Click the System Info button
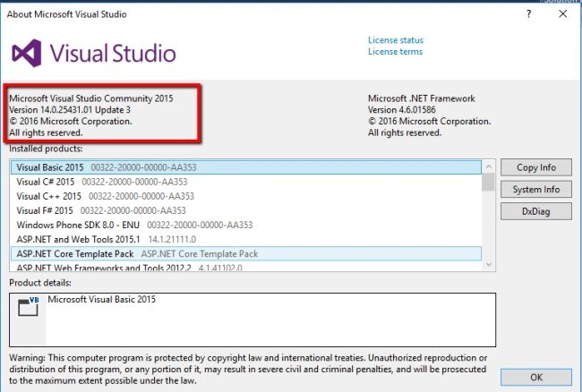Viewport: 582px width, 392px height. pos(536,190)
